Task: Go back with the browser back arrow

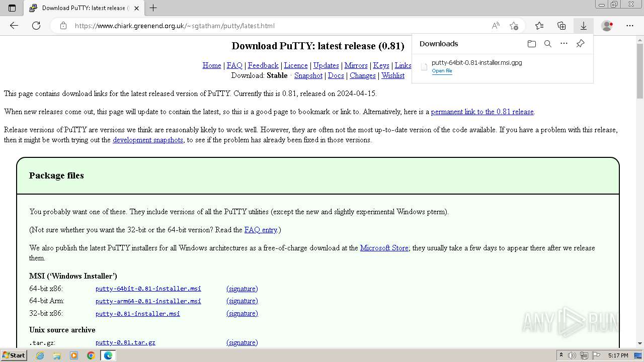Action: coord(14,26)
